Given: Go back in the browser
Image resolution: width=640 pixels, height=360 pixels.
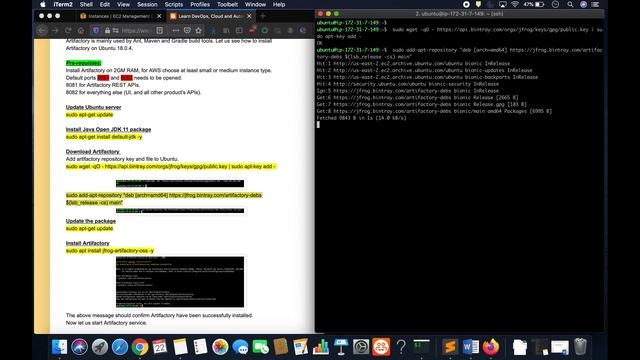Looking at the screenshot, I should pyautogui.click(x=42, y=31).
